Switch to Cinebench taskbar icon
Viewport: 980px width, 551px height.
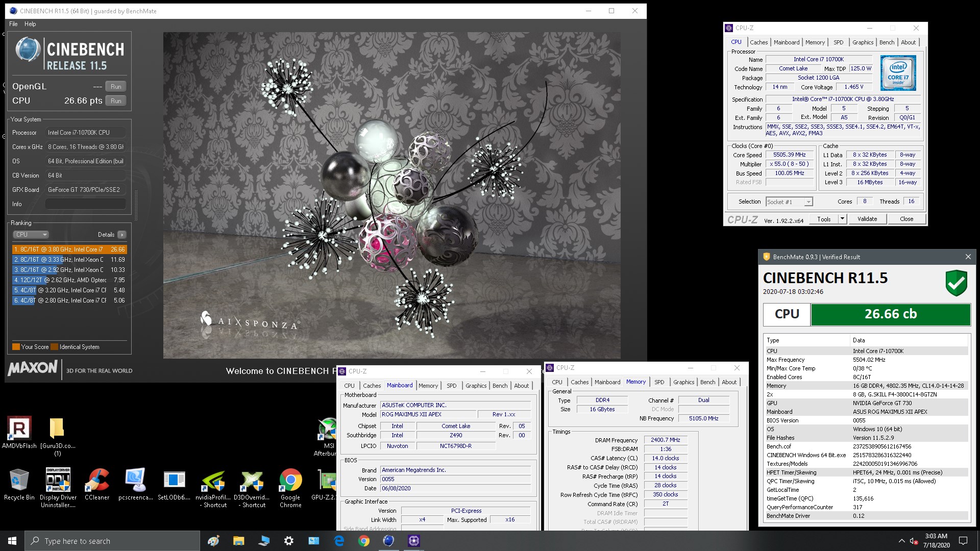(388, 541)
